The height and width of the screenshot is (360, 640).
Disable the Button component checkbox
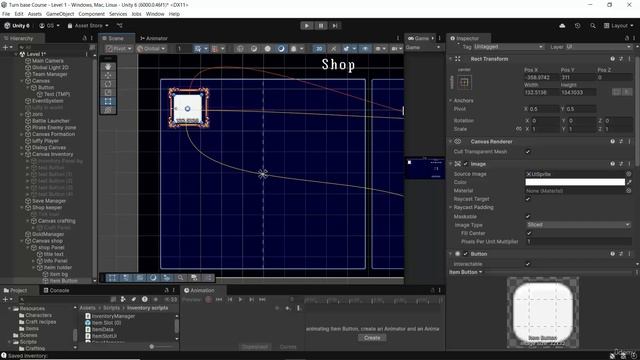[x=466, y=253]
